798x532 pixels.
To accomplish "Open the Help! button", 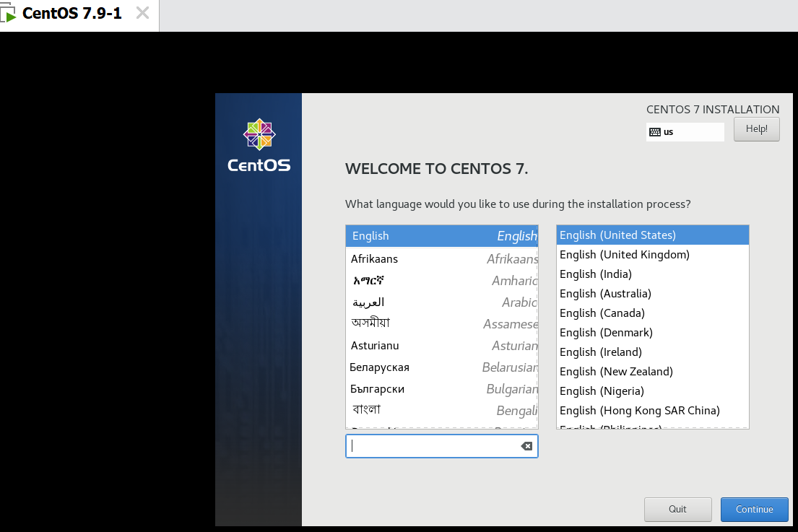I will pyautogui.click(x=757, y=129).
